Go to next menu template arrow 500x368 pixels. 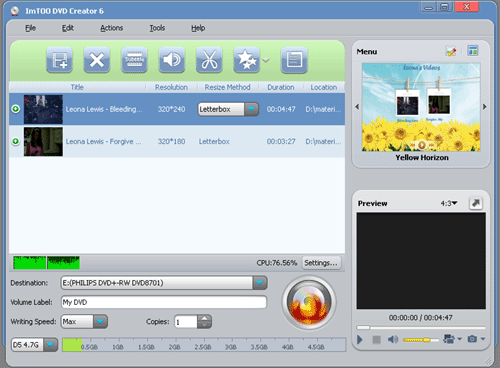pos(485,107)
